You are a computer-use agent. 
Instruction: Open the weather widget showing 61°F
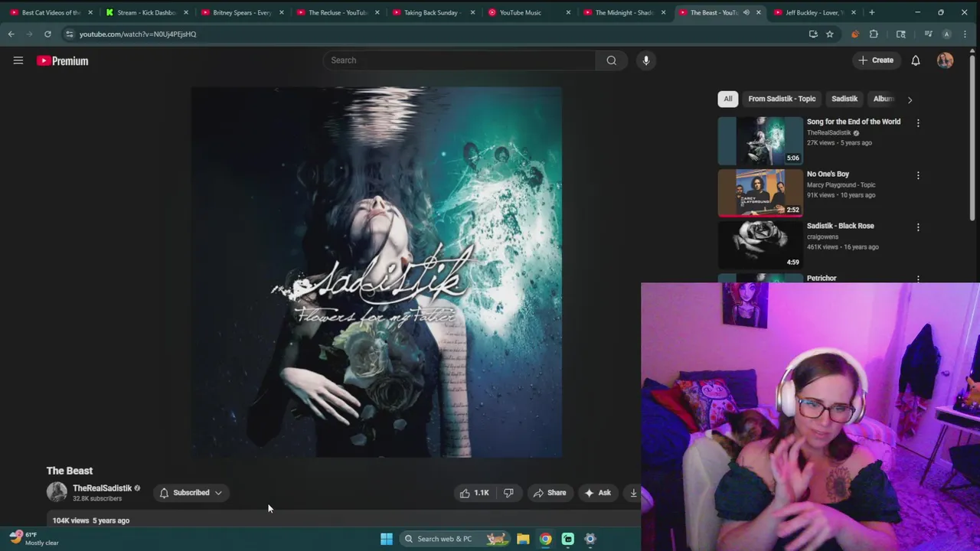pos(34,539)
